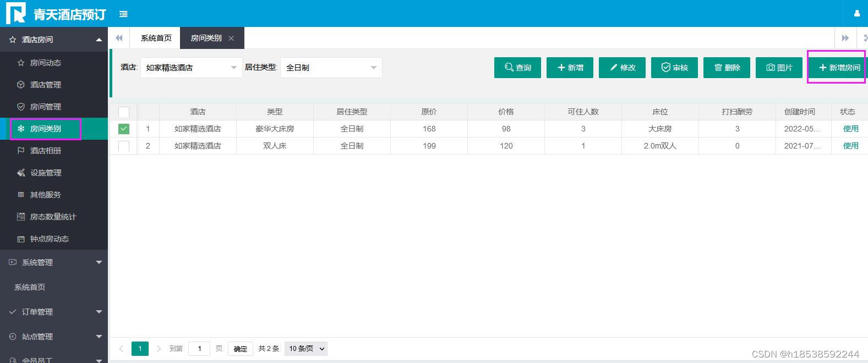
Task: Click the right tab scroll arrows
Action: point(845,38)
